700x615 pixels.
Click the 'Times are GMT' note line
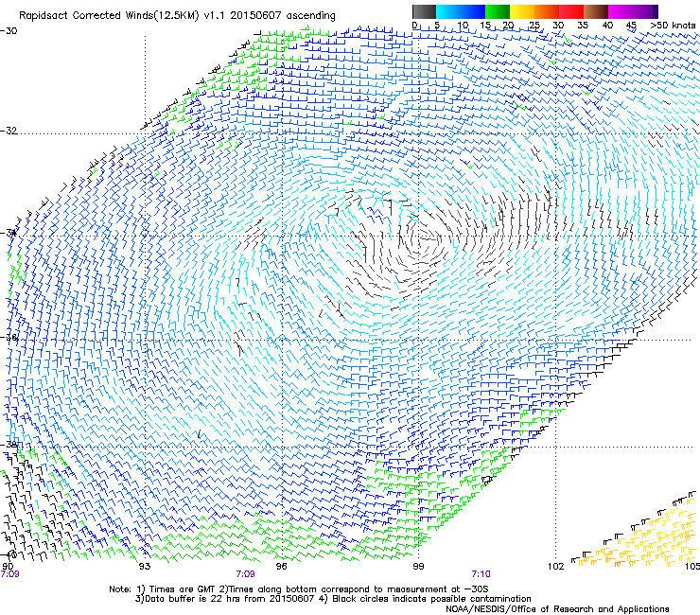[x=299, y=589]
